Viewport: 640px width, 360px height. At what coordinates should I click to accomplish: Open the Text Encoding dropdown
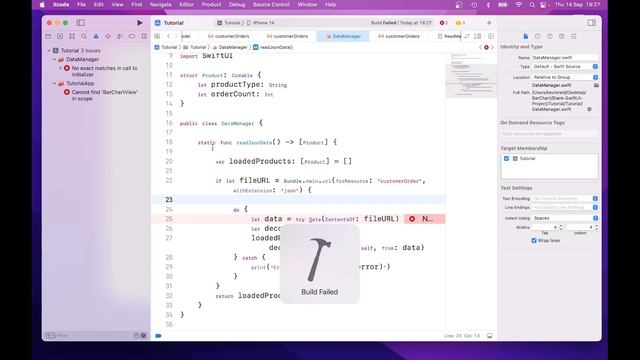click(565, 198)
